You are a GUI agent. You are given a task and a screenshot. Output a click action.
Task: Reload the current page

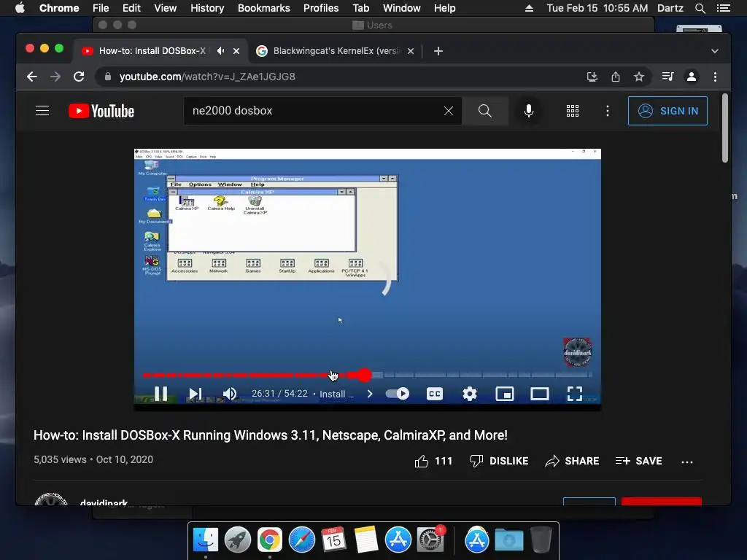click(x=79, y=77)
